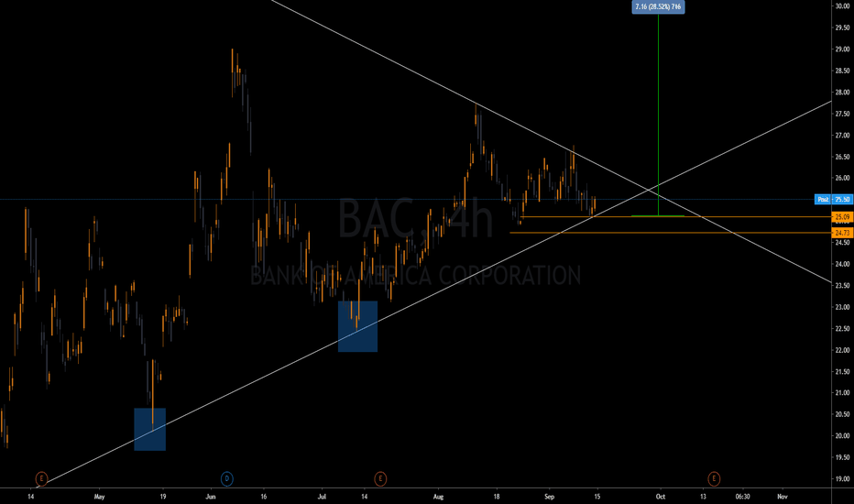Click the 'Aug' label on the time axis
The height and width of the screenshot is (504, 854).
(438, 497)
